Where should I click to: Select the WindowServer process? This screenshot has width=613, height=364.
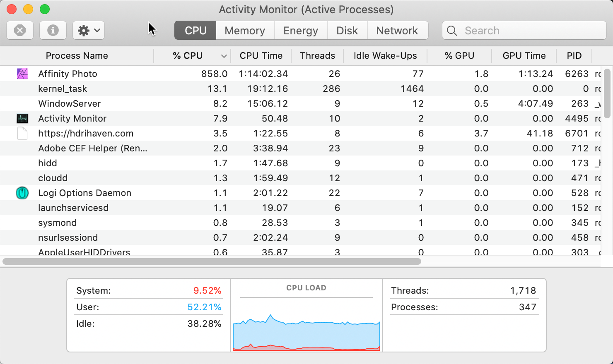pos(70,103)
